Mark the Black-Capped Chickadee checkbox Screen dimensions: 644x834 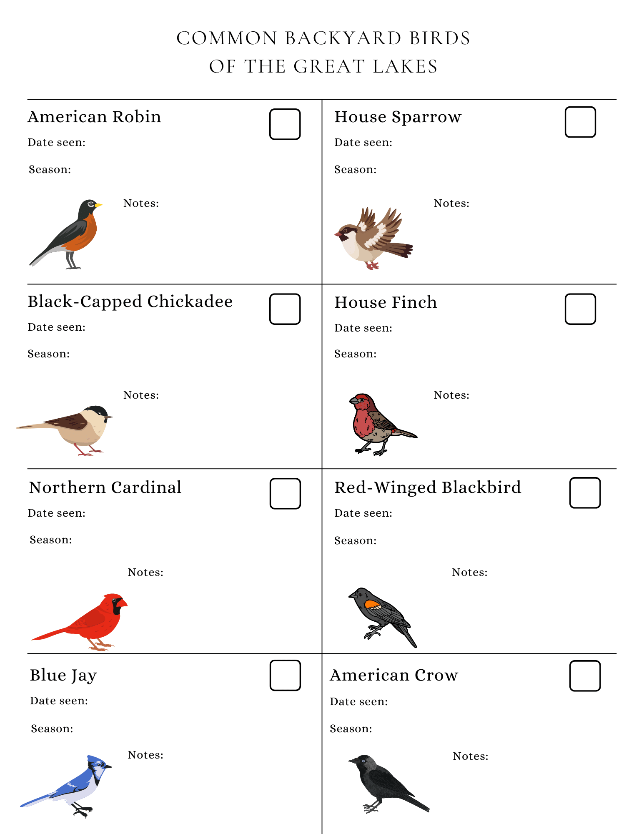point(285,309)
